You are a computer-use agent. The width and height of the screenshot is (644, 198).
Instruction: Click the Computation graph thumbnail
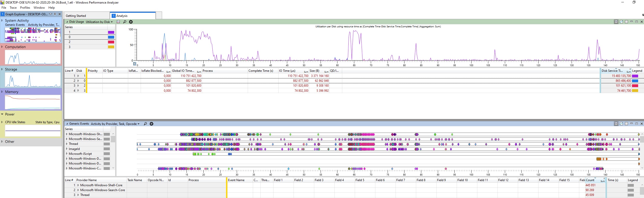pos(33,57)
